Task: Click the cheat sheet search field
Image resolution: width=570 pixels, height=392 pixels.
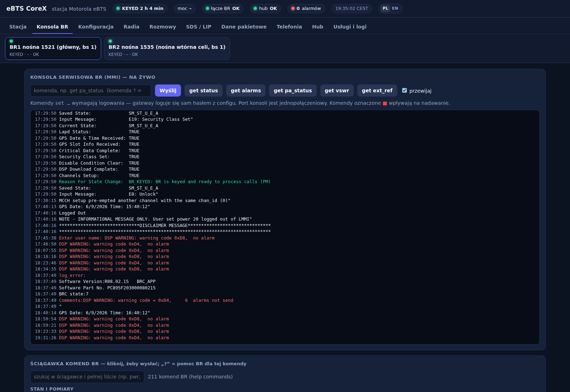Action: tap(87, 377)
